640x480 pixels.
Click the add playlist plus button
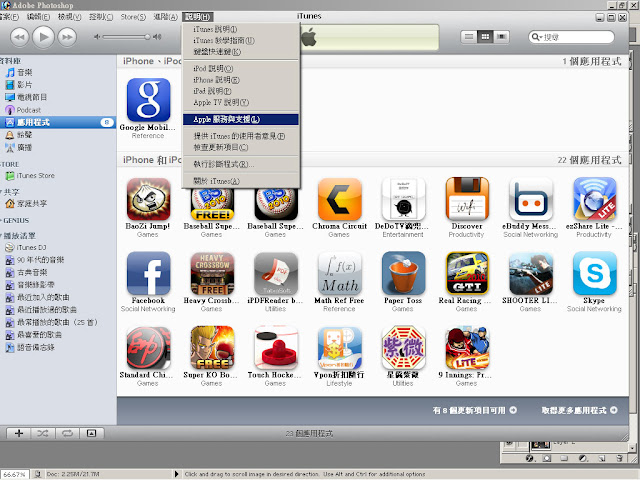(19, 433)
